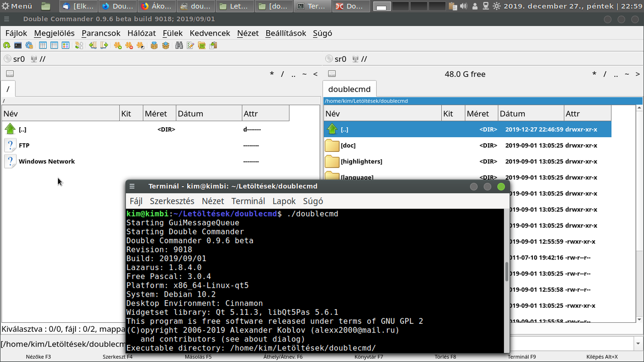Select the / tab in left panel
This screenshot has width=644, height=362.
click(x=8, y=89)
